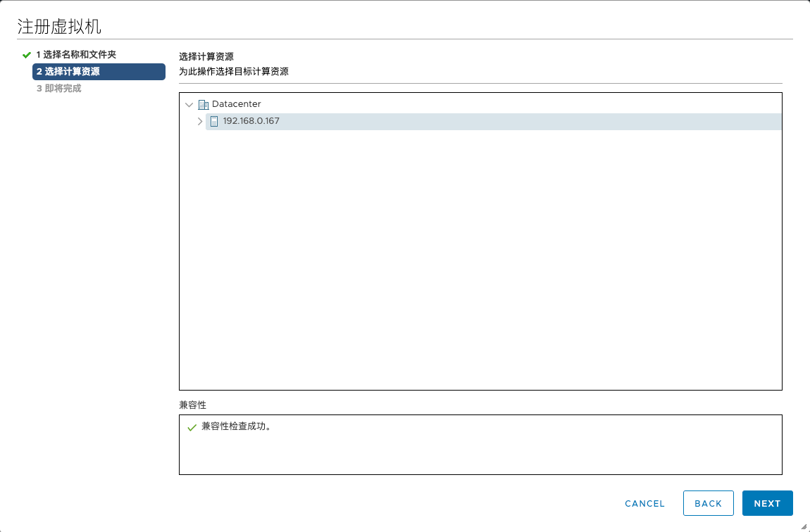
Task: Select the Datacenter label in the tree
Action: pyautogui.click(x=236, y=104)
